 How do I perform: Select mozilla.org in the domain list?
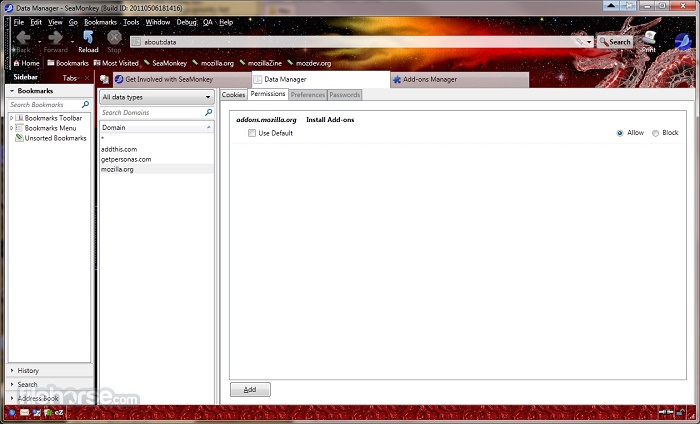118,169
